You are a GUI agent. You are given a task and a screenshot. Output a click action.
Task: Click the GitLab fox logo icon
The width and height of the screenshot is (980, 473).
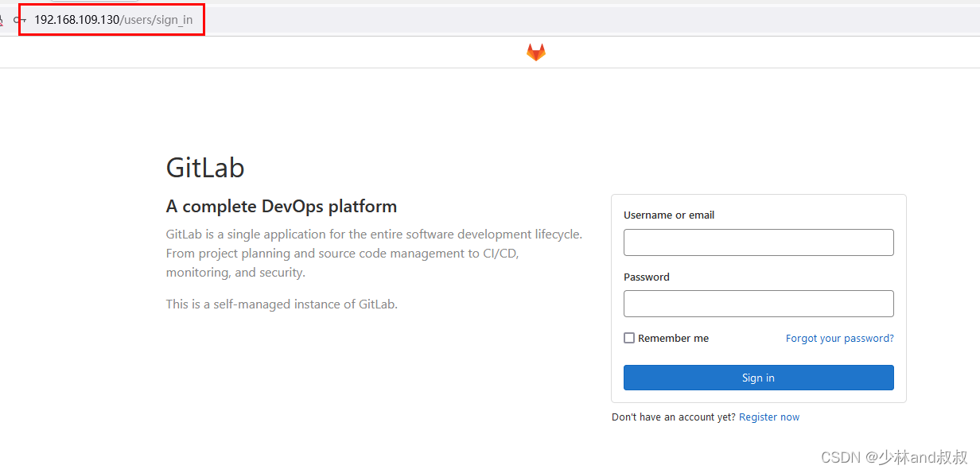[x=536, y=52]
